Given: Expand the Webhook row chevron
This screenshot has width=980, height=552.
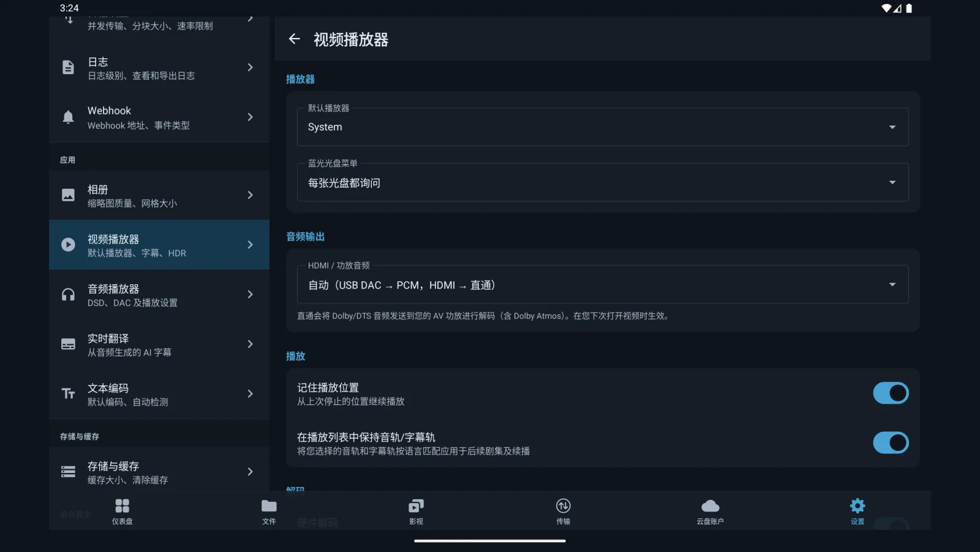Looking at the screenshot, I should click(x=250, y=117).
